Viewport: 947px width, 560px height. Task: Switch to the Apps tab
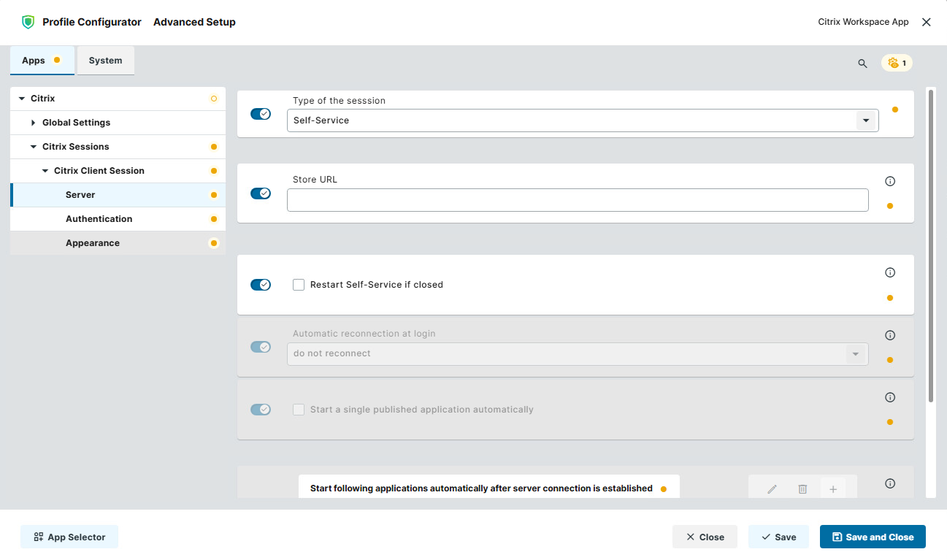42,61
